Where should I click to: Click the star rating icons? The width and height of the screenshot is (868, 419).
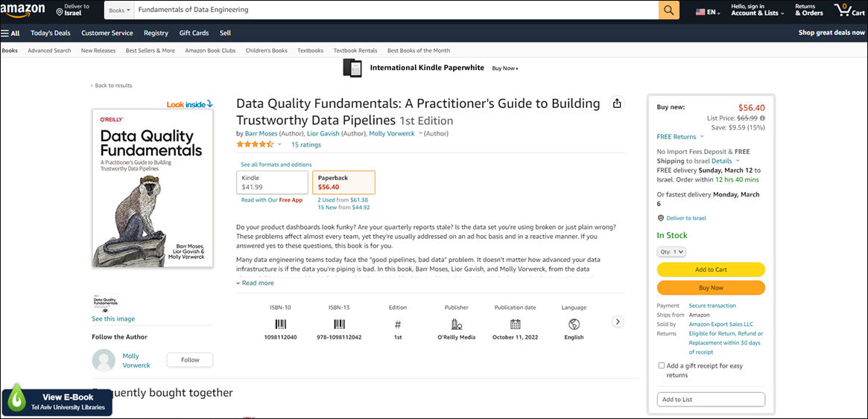(x=255, y=144)
